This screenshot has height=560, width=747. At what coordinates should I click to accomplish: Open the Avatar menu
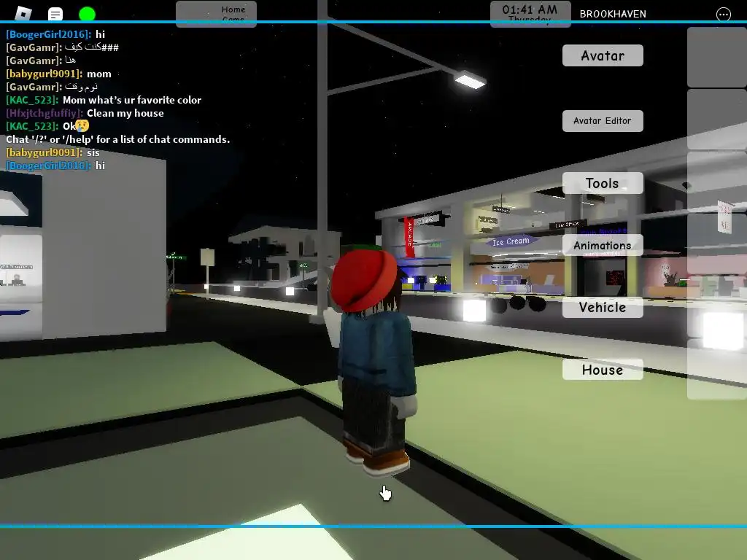coord(603,55)
